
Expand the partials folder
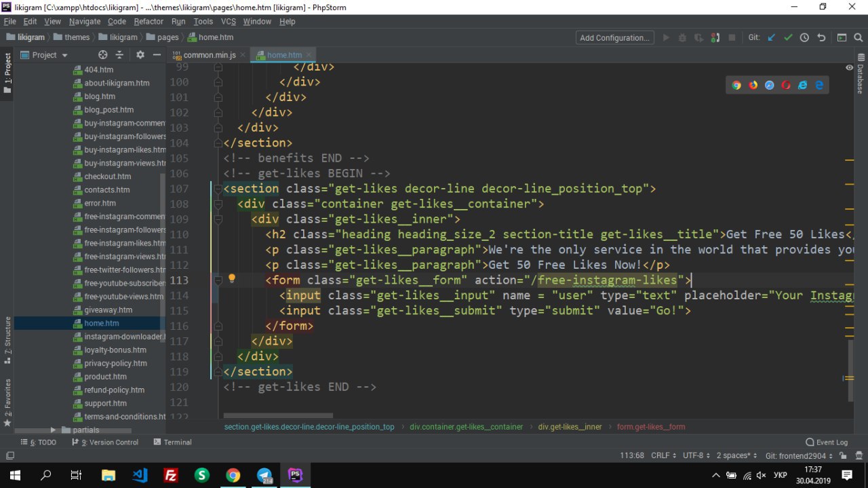(54, 430)
